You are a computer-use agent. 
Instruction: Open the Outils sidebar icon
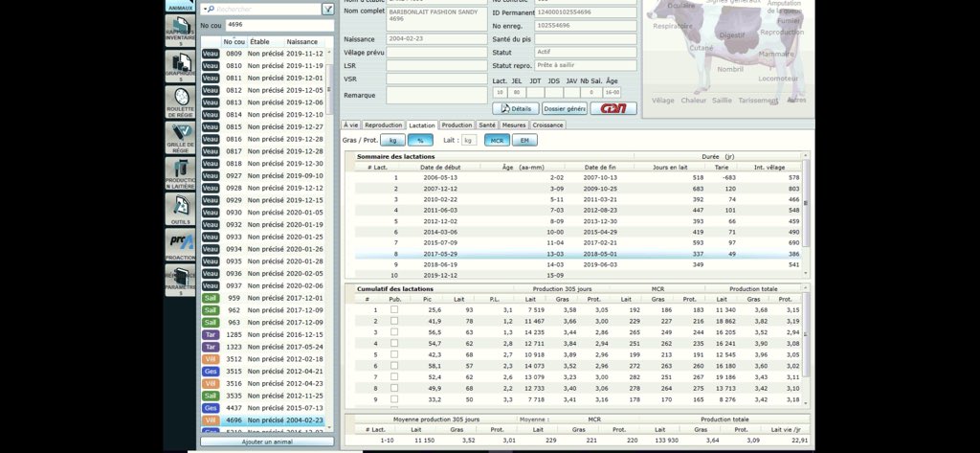click(x=180, y=209)
